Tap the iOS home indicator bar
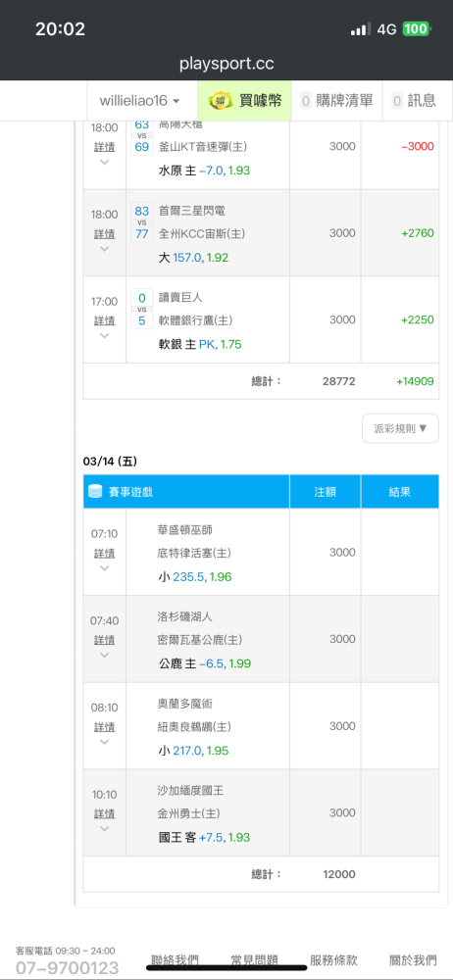 (x=226, y=967)
